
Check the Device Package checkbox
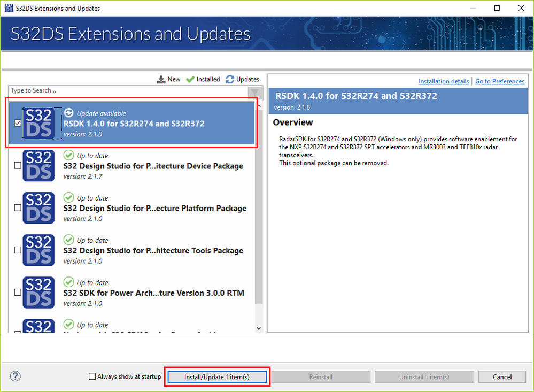[18, 165]
